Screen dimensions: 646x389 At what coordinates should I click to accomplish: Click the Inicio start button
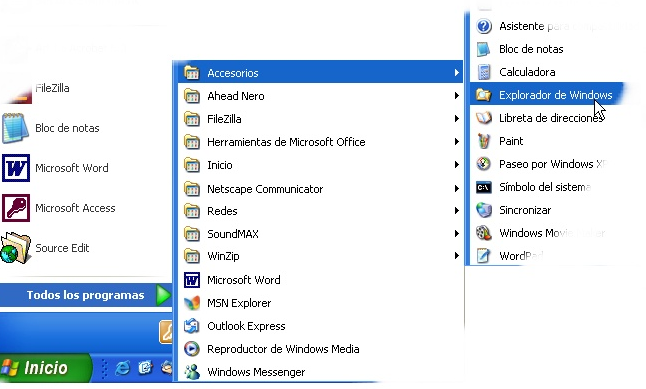click(45, 368)
